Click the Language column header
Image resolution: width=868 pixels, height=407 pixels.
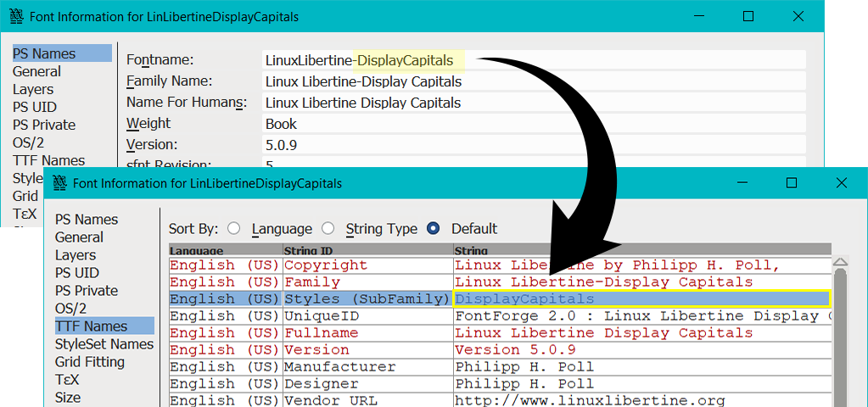click(226, 250)
